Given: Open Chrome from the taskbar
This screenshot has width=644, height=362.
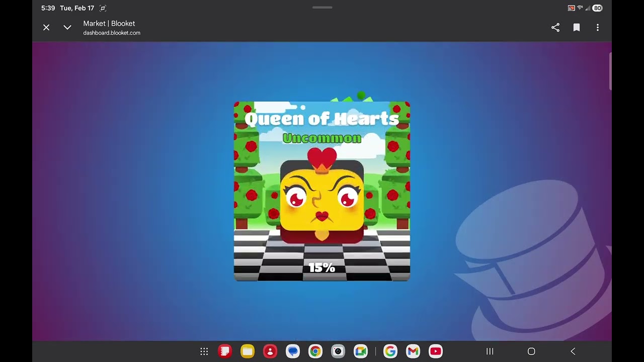Looking at the screenshot, I should coord(315,351).
